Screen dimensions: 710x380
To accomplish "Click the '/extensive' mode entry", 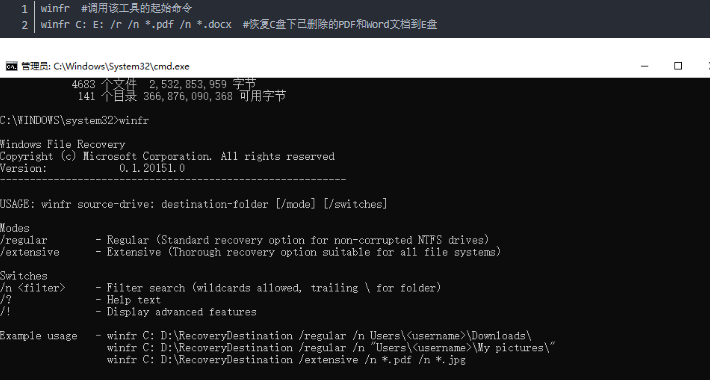I will pyautogui.click(x=29, y=252).
